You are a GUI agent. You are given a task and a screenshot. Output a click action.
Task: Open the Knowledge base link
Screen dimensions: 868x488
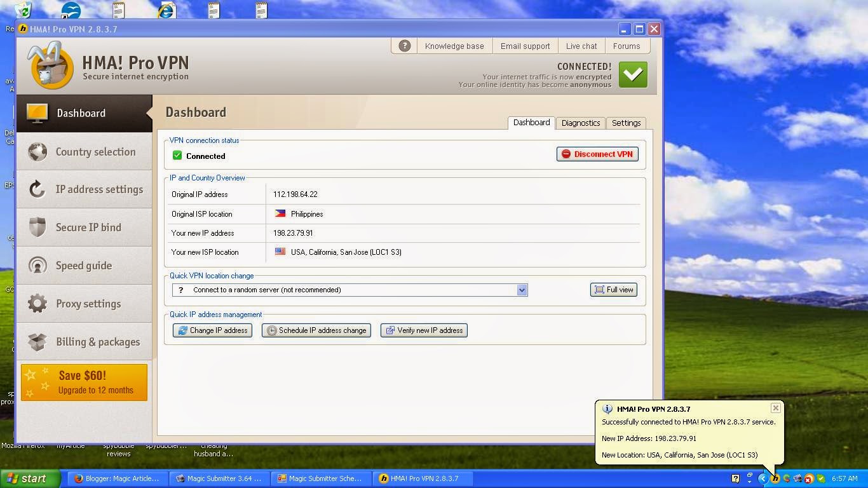(454, 46)
